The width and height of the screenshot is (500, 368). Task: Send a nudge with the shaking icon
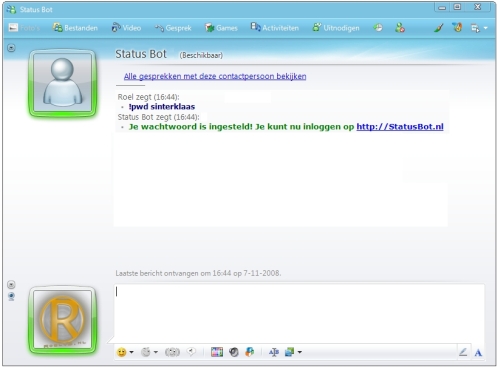click(x=172, y=352)
